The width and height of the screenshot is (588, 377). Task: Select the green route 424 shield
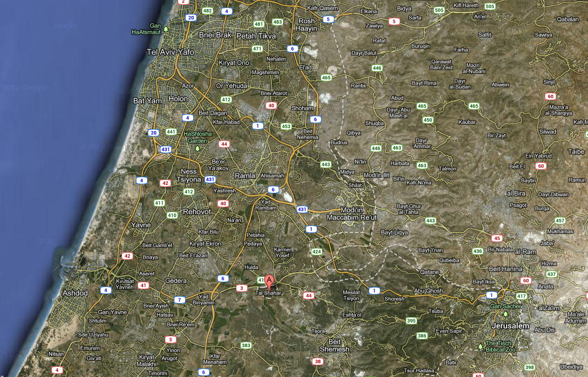click(317, 251)
